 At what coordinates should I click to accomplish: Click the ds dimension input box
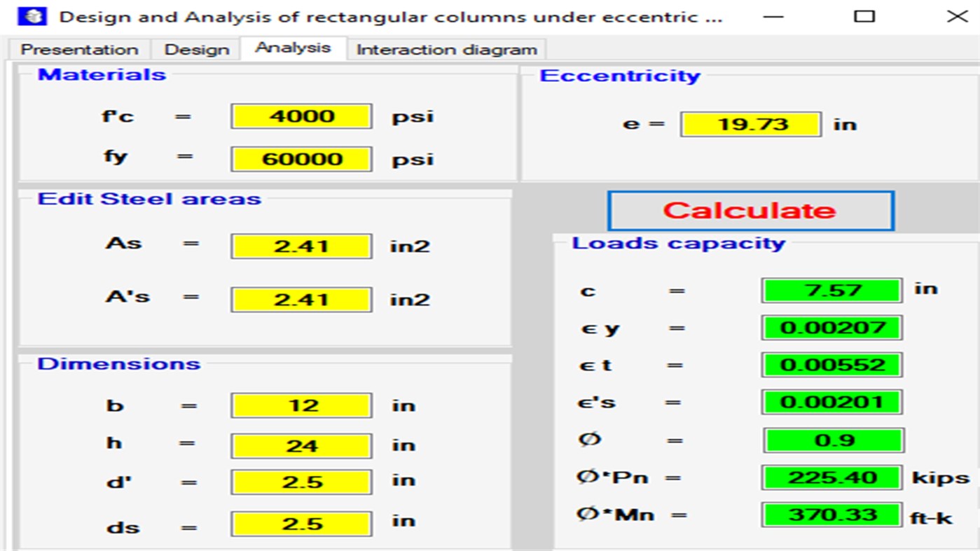point(300,523)
